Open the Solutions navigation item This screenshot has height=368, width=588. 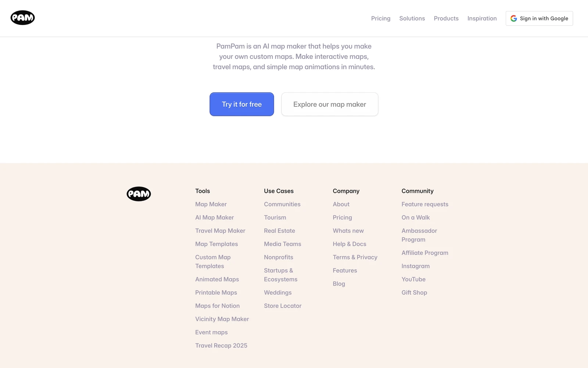(412, 18)
